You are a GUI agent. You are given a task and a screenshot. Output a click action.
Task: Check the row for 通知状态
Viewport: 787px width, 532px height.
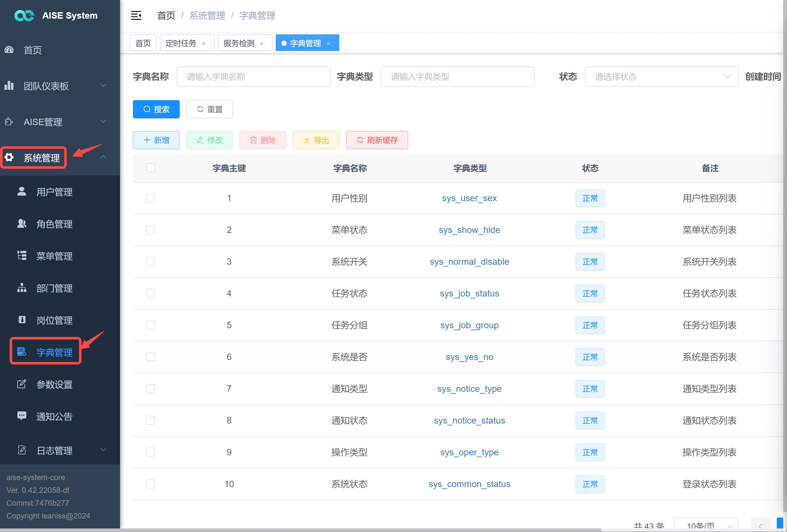[x=150, y=421]
